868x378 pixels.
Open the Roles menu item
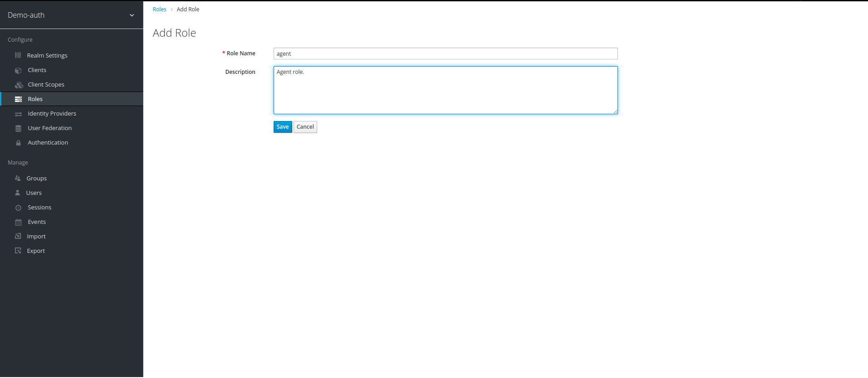click(35, 99)
